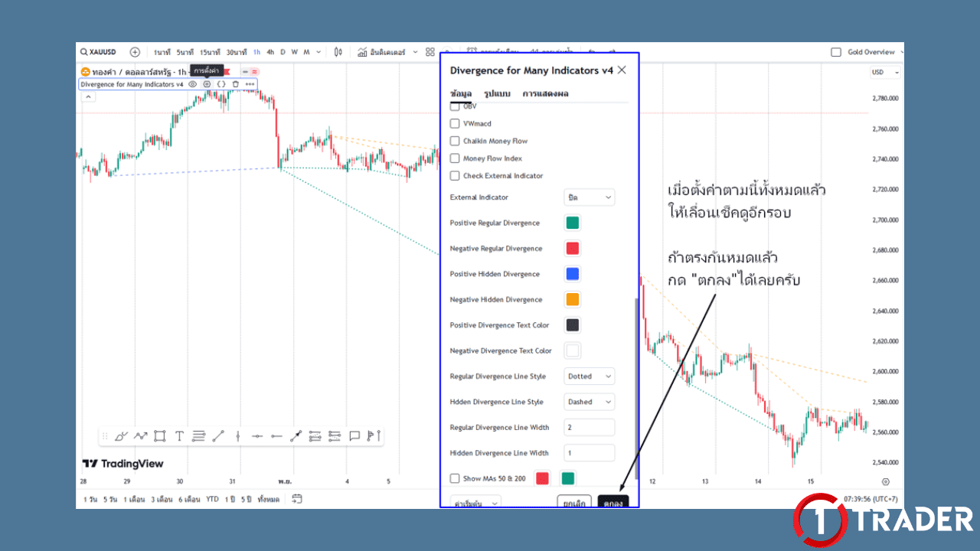Select the horizontal ray tool
This screenshot has height=551, width=980.
point(276,436)
